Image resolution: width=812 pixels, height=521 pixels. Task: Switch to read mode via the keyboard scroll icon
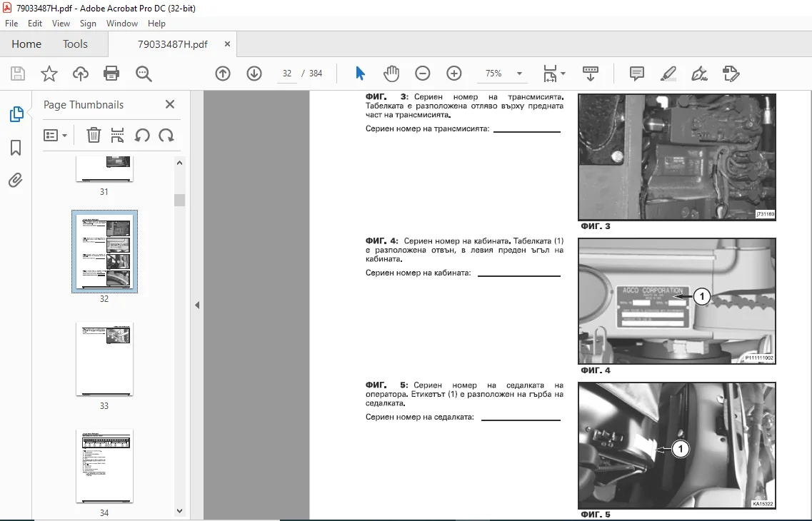[591, 74]
